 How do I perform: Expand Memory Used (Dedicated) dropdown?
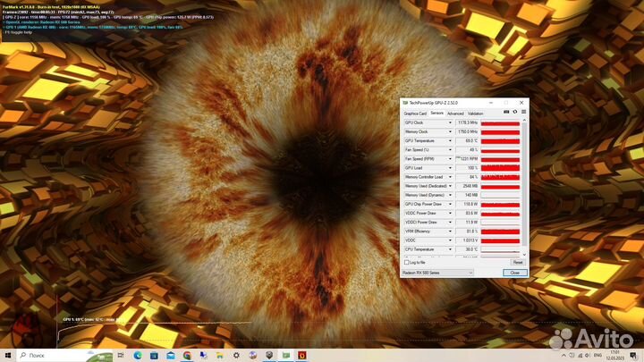(450, 186)
